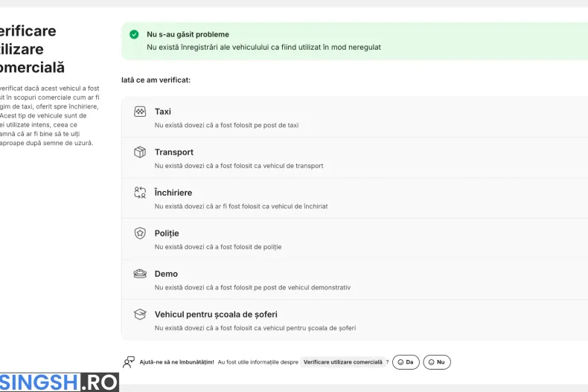588x392 pixels.
Task: Click the SINGSH.RO watermark logo
Action: click(x=60, y=382)
